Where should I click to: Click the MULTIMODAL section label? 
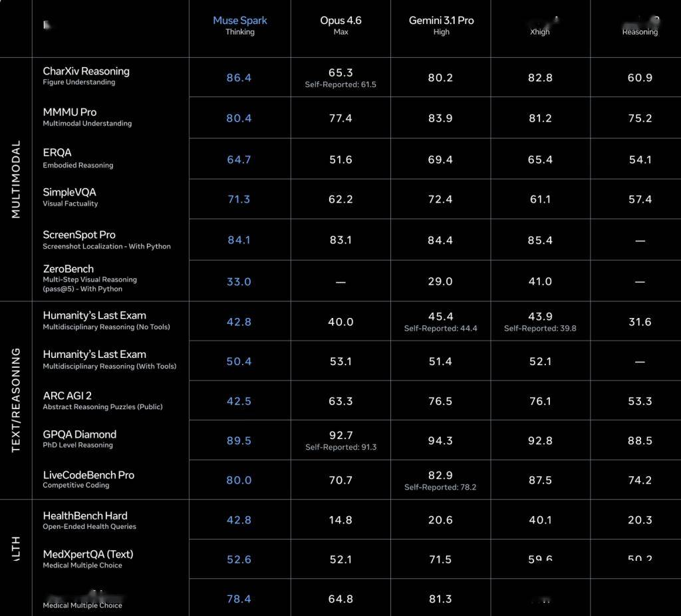coord(16,179)
